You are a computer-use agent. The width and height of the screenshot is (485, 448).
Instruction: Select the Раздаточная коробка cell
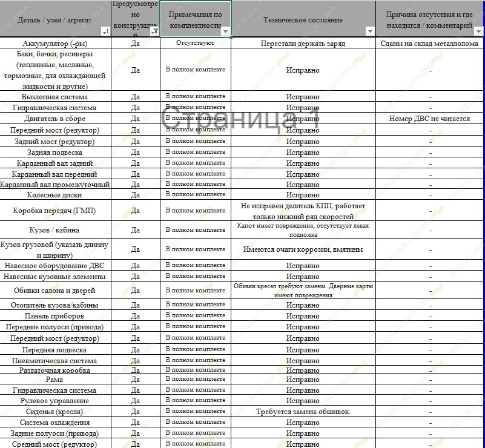click(55, 370)
